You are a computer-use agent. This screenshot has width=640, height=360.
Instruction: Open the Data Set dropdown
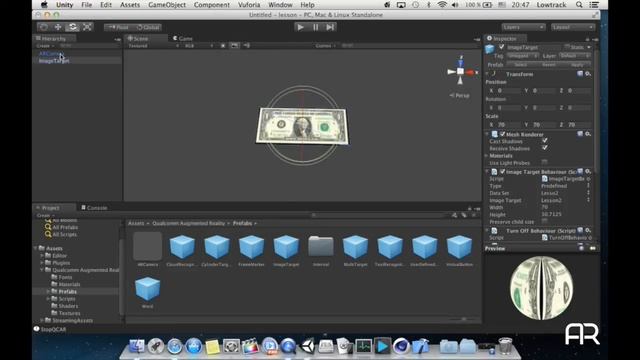tap(566, 193)
